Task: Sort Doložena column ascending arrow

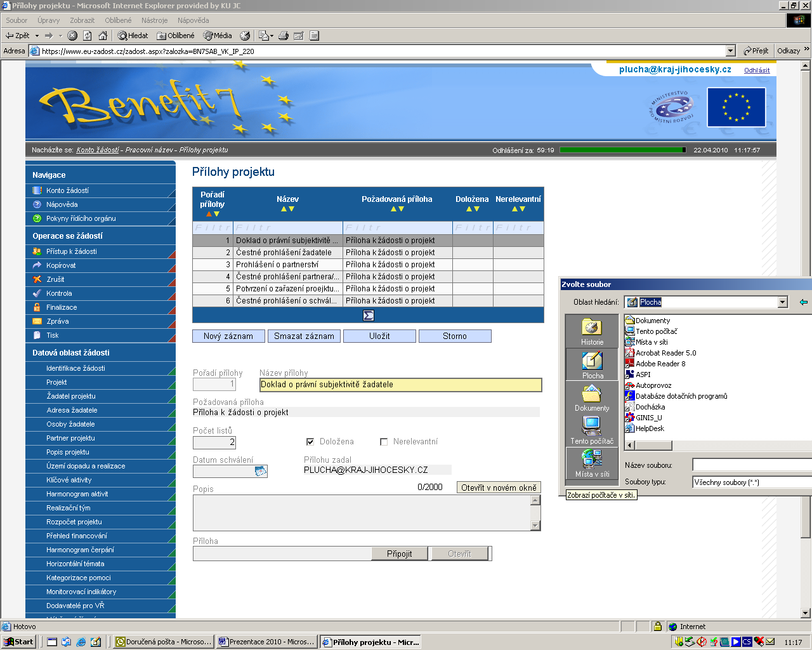Action: [x=469, y=209]
